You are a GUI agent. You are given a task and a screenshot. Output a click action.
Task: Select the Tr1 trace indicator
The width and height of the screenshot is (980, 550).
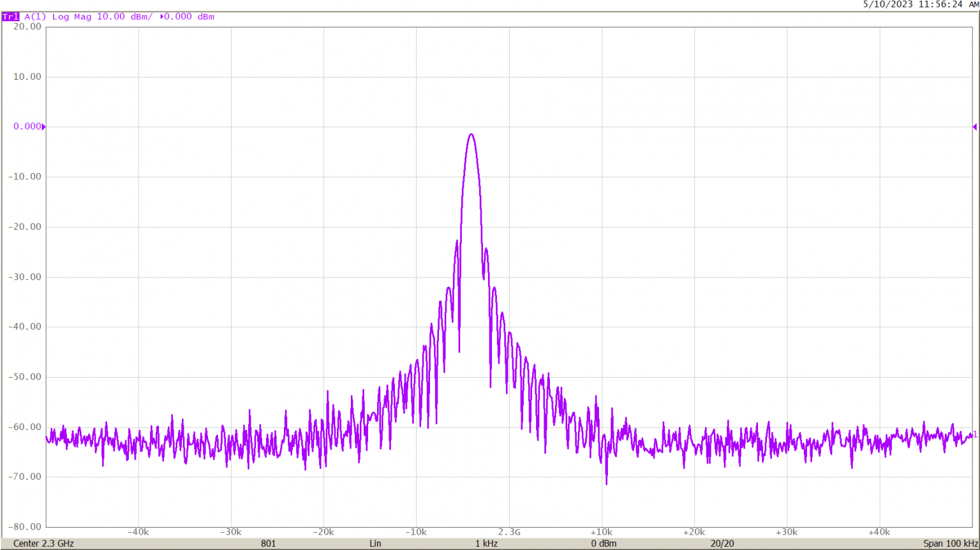click(11, 17)
